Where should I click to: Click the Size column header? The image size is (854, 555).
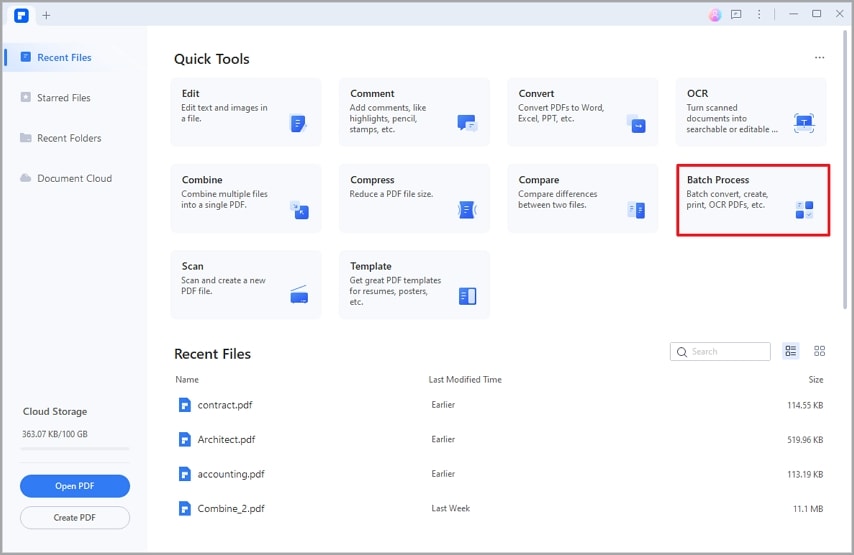815,380
